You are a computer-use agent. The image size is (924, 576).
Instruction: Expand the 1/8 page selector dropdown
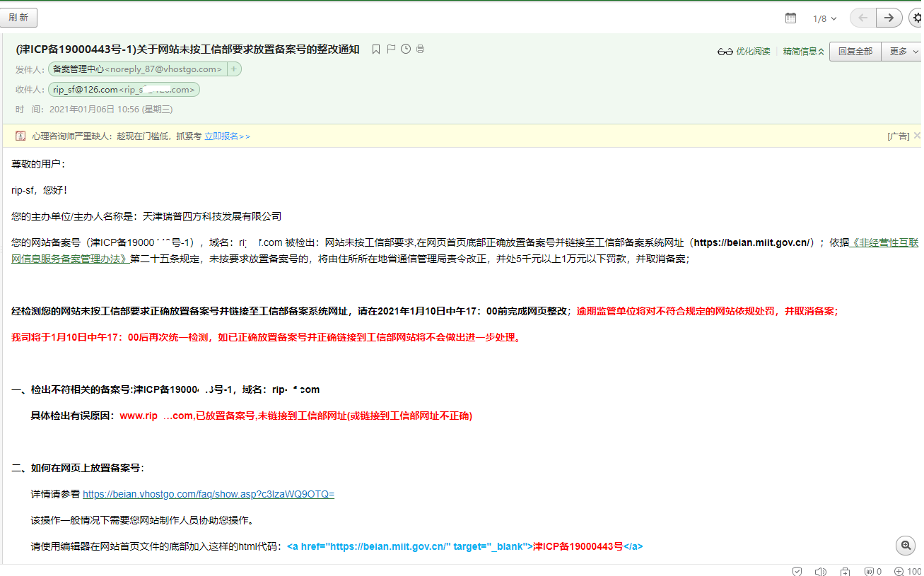825,18
